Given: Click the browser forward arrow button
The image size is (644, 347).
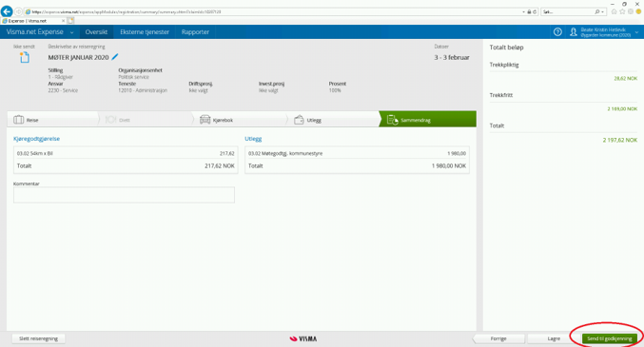Looking at the screenshot, I should [x=18, y=12].
